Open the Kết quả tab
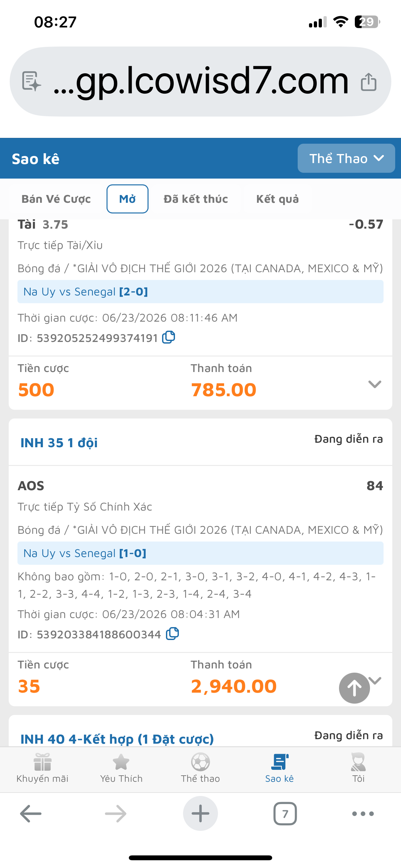This screenshot has width=401, height=868. pos(277,199)
